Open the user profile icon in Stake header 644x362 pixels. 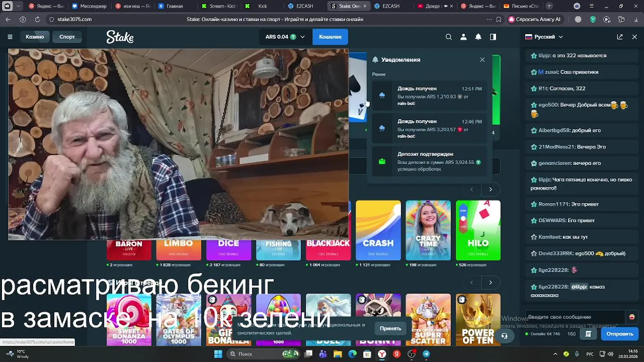pyautogui.click(x=463, y=37)
